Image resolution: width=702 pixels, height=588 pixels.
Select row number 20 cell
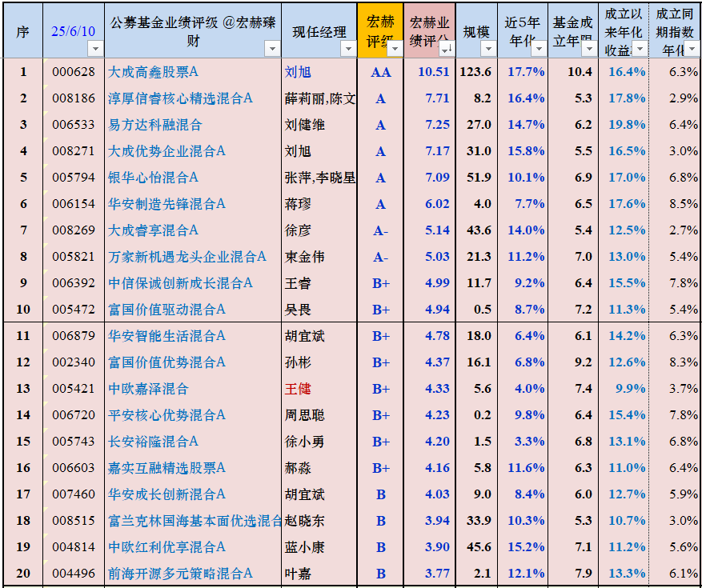23,574
